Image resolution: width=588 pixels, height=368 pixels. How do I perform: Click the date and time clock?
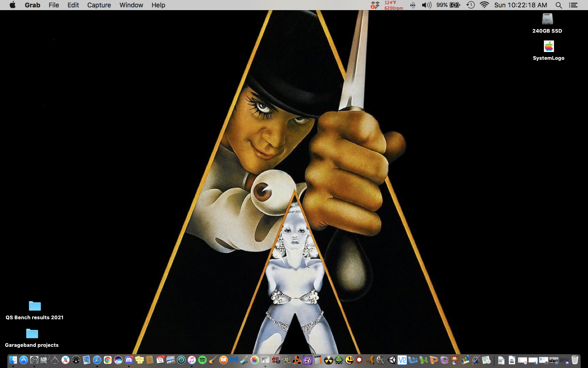(x=520, y=5)
